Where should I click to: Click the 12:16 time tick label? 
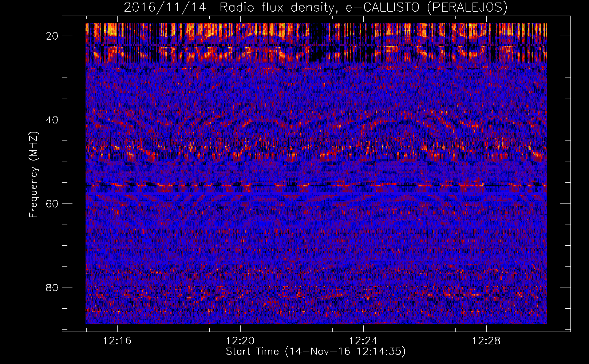[x=117, y=341]
